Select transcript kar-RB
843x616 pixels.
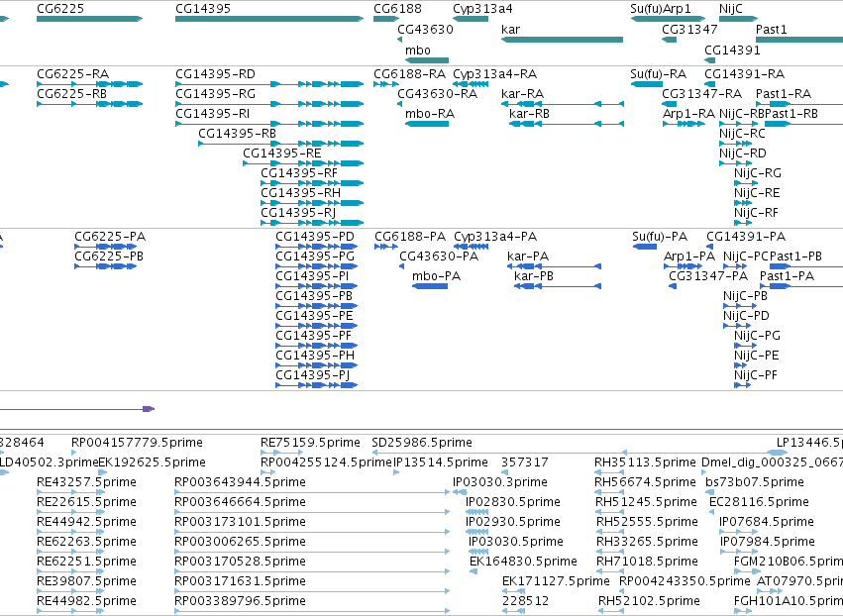[530, 114]
